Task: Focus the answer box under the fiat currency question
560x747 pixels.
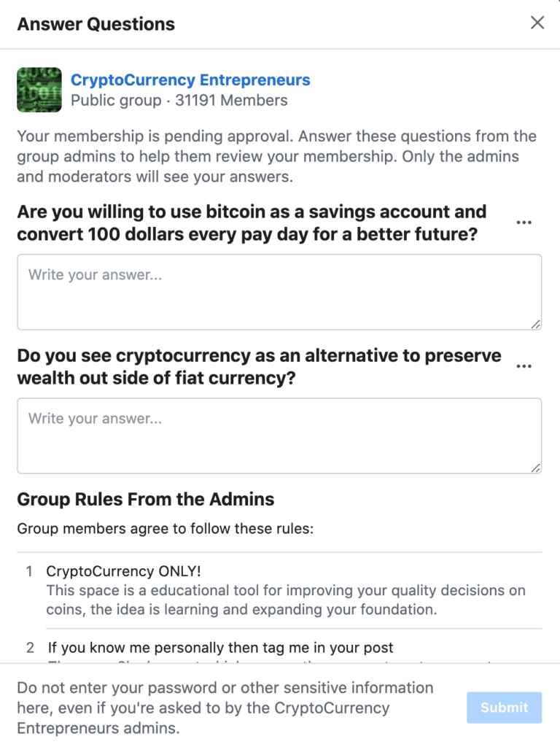Action: click(x=279, y=436)
